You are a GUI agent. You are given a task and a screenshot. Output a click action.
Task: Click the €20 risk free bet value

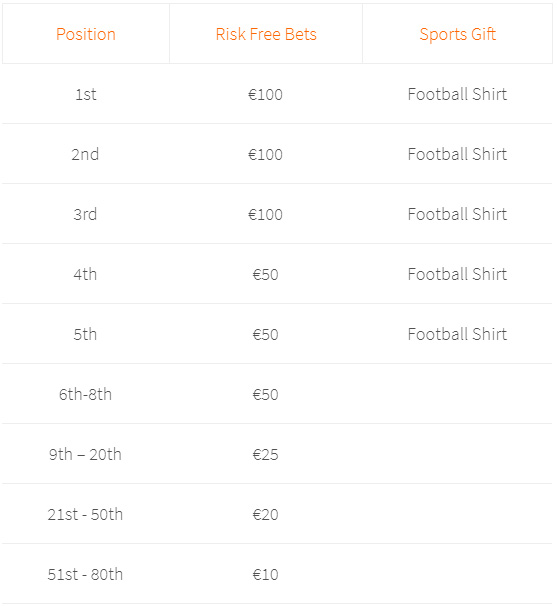point(266,514)
